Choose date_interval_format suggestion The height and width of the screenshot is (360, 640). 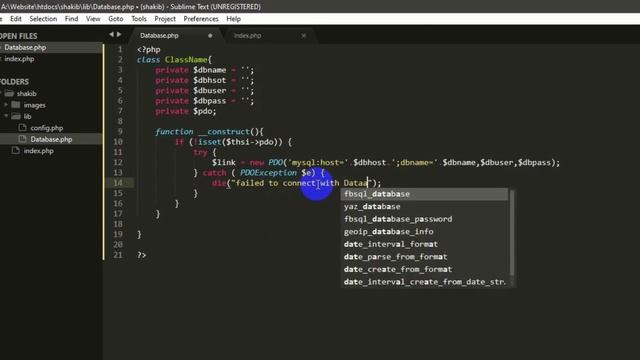point(424,244)
